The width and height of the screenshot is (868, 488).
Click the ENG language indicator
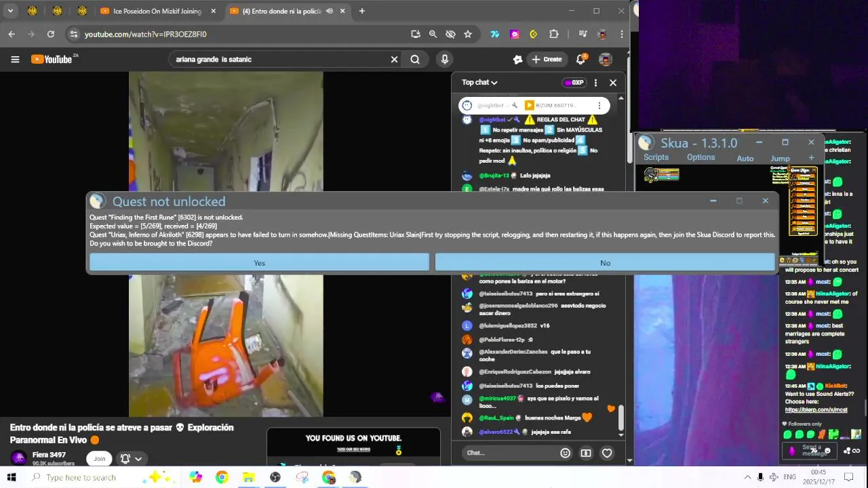coord(789,477)
